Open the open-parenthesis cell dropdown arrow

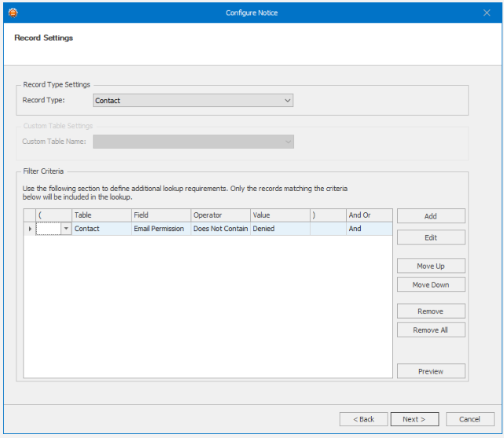[x=66, y=229]
